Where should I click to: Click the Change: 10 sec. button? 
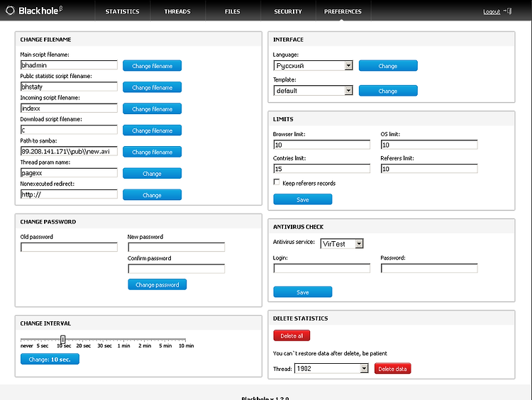[50, 360]
